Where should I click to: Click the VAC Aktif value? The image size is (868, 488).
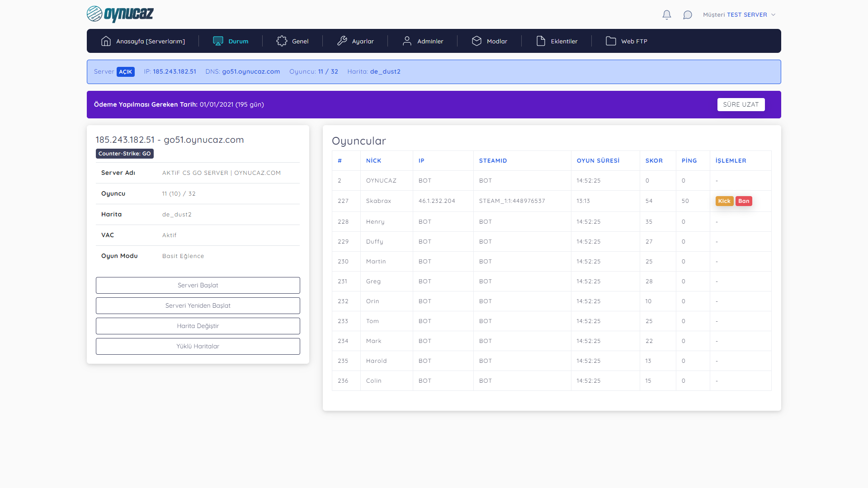(169, 235)
